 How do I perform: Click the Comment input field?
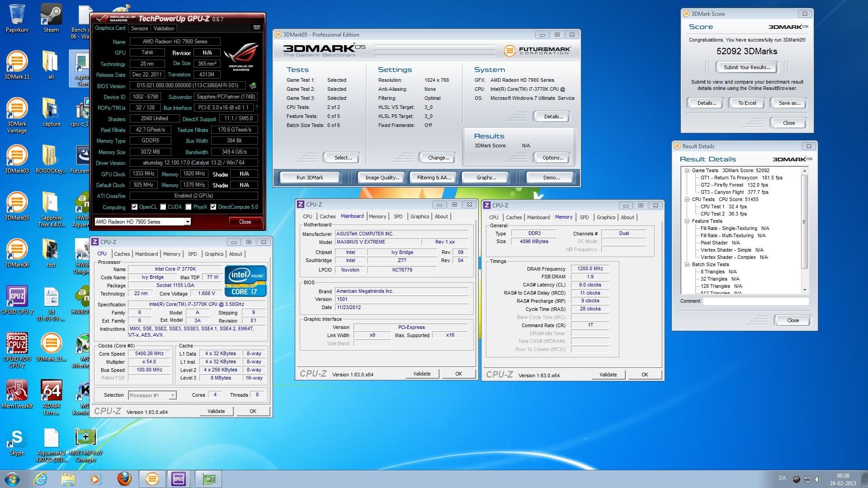point(756,301)
